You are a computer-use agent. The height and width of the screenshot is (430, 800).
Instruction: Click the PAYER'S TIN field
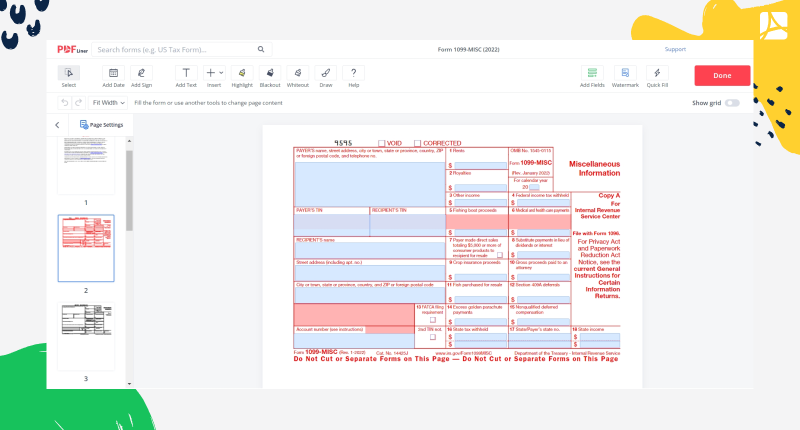(332, 225)
